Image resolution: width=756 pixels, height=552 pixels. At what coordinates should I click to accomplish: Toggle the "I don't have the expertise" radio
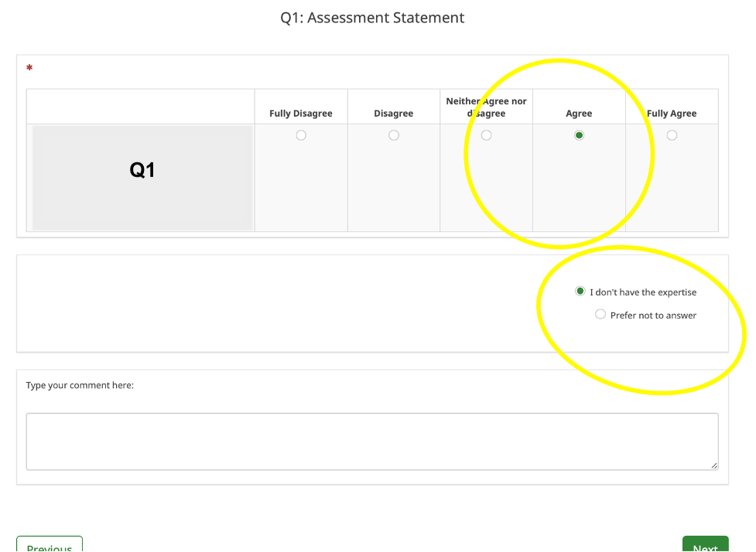[x=580, y=291]
